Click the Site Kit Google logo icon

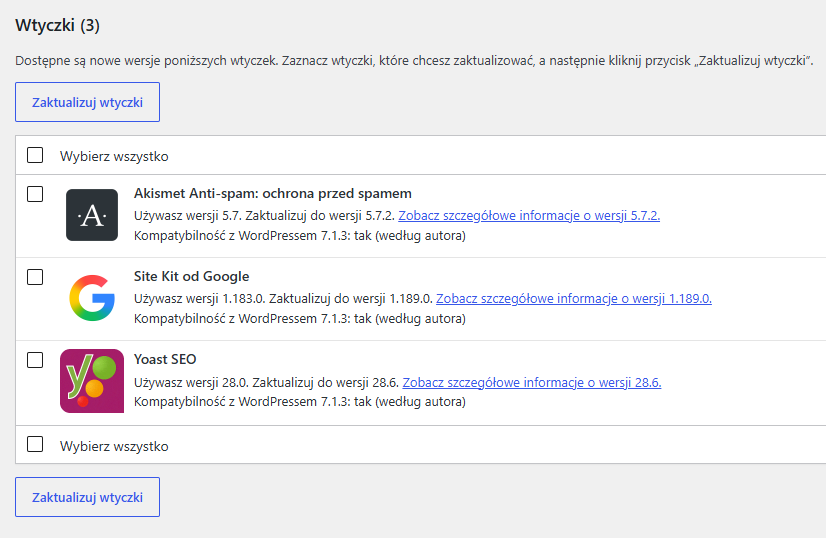point(92,298)
